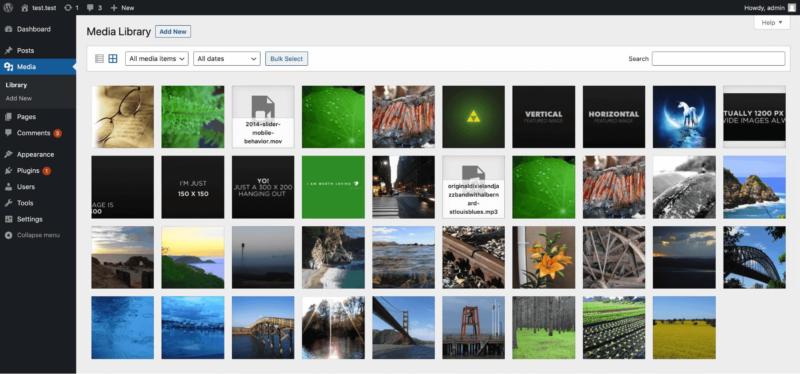Click the Settings sliders icon
Viewport: 800px width, 374px height.
pyautogui.click(x=8, y=219)
